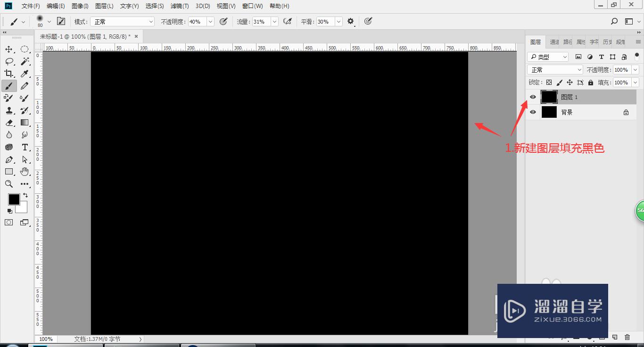644x347 pixels.
Task: Expand the layer 不透明度 100% dropdown
Action: [636, 70]
